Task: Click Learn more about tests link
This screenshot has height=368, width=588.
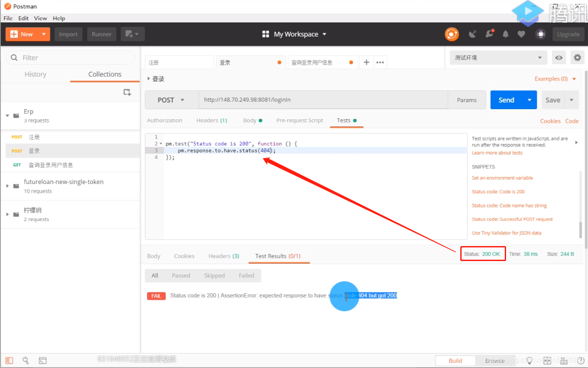Action: [497, 153]
